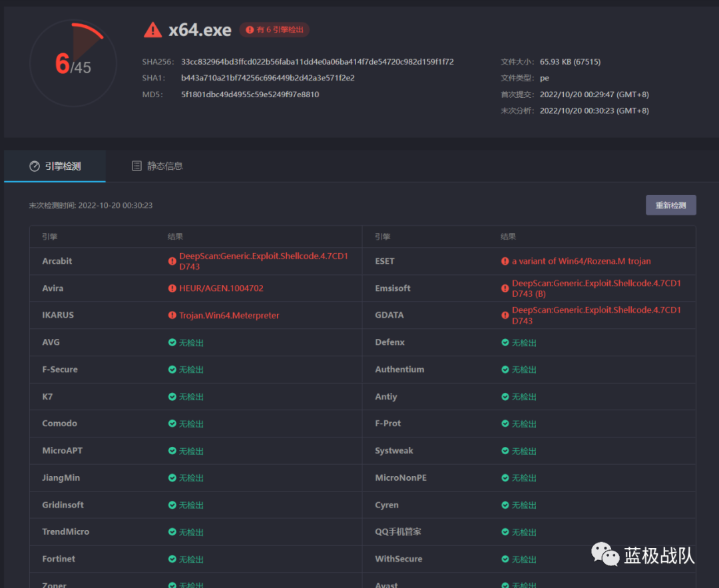The height and width of the screenshot is (588, 719).
Task: Click the HEUR/AGEN.1004702 result
Action: coord(221,288)
